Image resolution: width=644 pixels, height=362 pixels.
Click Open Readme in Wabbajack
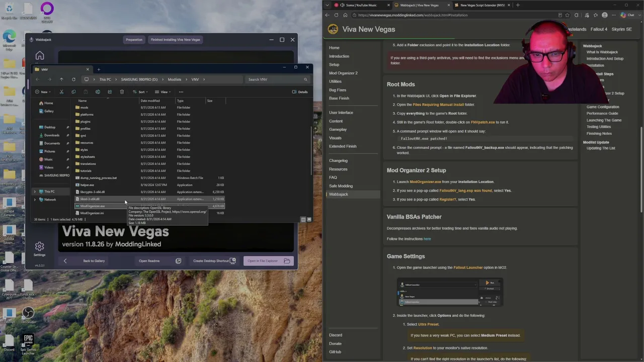tap(160, 261)
